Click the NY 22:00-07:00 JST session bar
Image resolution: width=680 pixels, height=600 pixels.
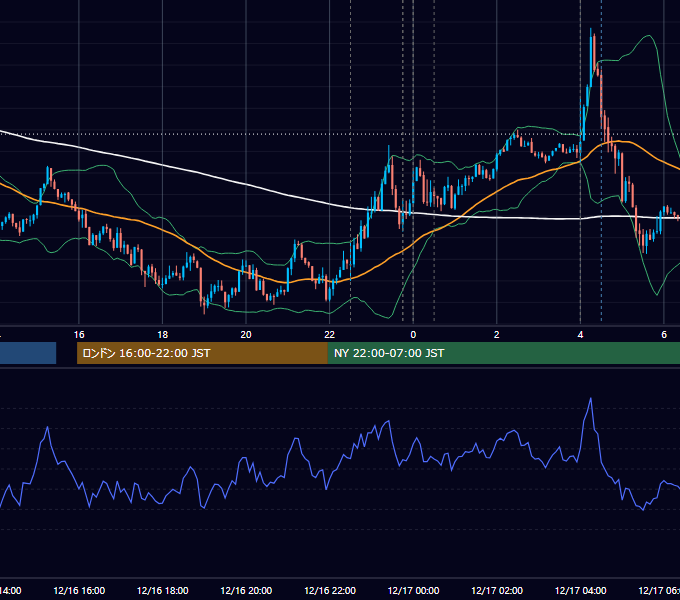503,353
